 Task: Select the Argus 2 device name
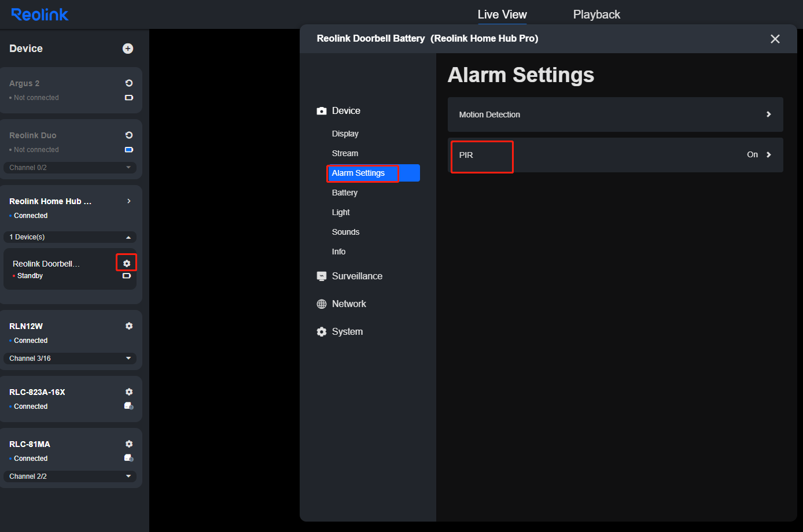point(24,83)
